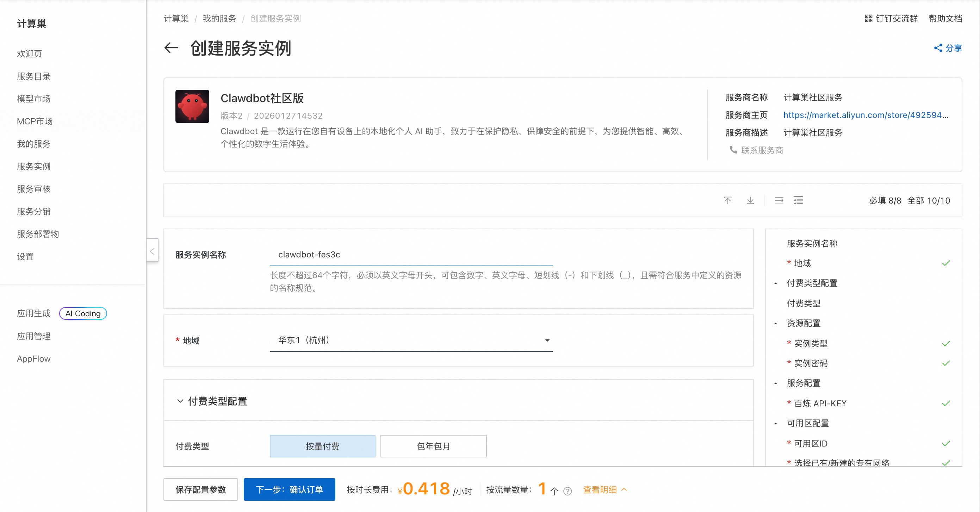
Task: Open the 钉钉交流群 QR code icon
Action: tap(869, 18)
